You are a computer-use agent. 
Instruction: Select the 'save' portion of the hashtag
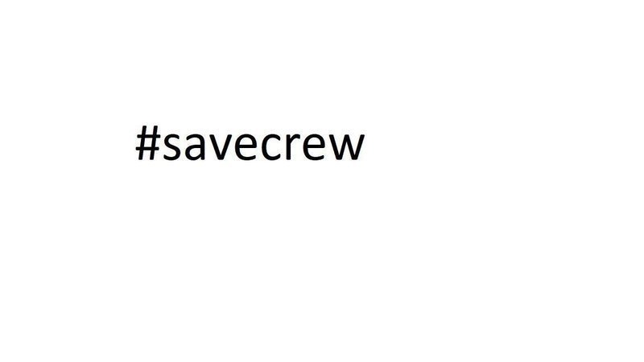(x=211, y=147)
